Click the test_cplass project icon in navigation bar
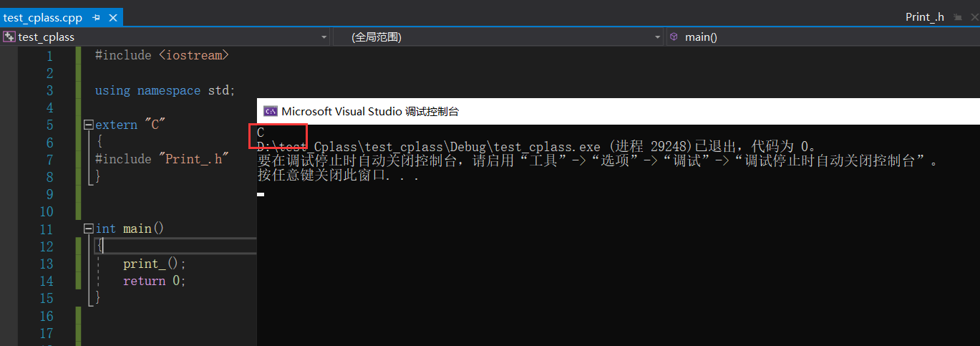This screenshot has width=980, height=346. click(x=9, y=37)
